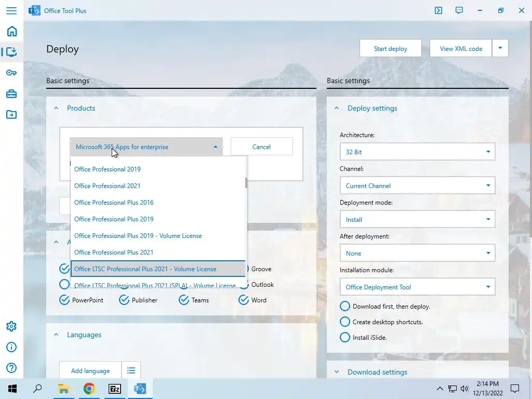
Task: Open the language list icon button
Action: (x=131, y=370)
